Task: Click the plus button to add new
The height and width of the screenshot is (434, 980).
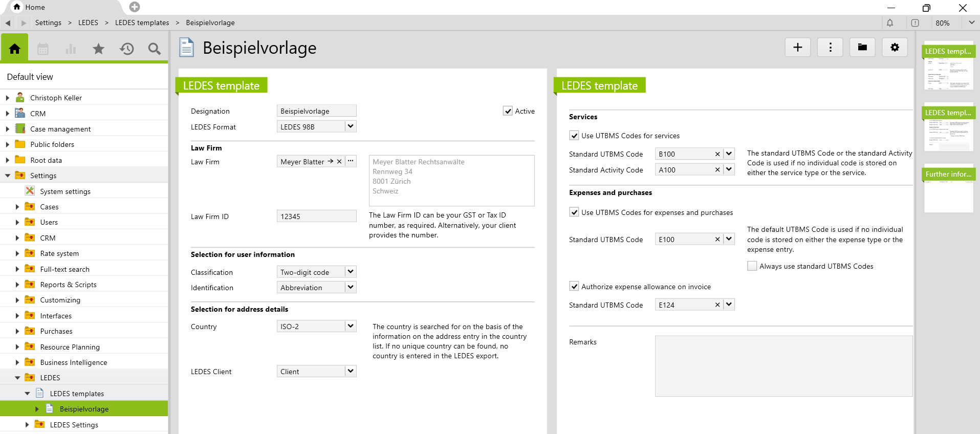Action: click(x=797, y=48)
